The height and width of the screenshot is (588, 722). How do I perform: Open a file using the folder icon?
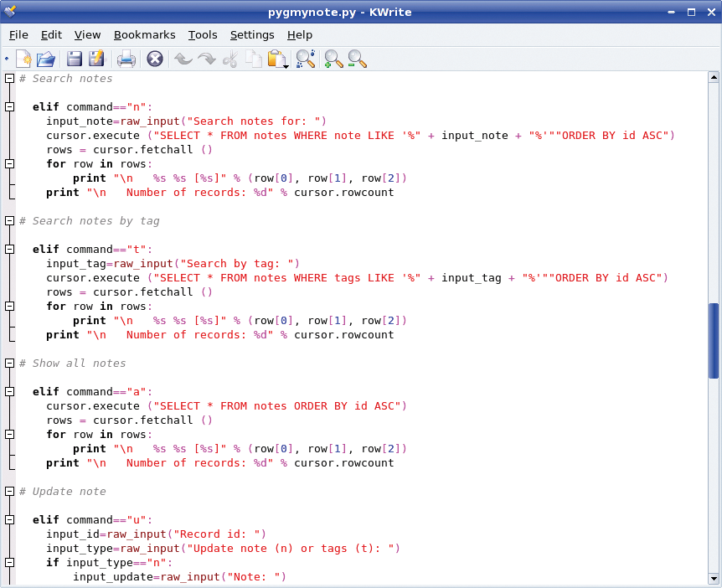[x=45, y=59]
